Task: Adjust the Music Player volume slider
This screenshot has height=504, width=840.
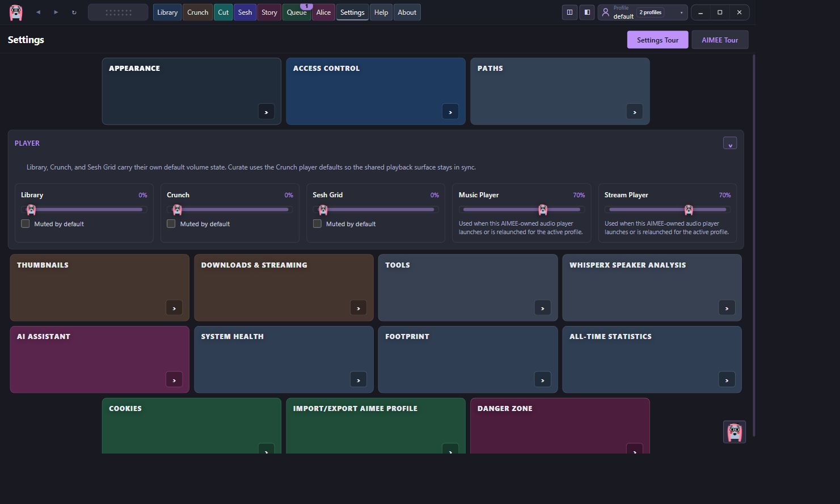Action: tap(522, 210)
